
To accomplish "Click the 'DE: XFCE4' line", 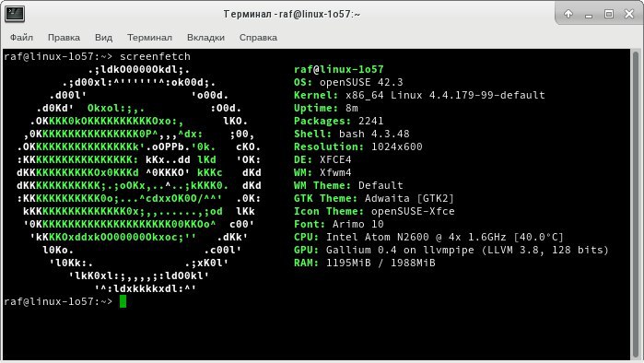I will coord(322,159).
